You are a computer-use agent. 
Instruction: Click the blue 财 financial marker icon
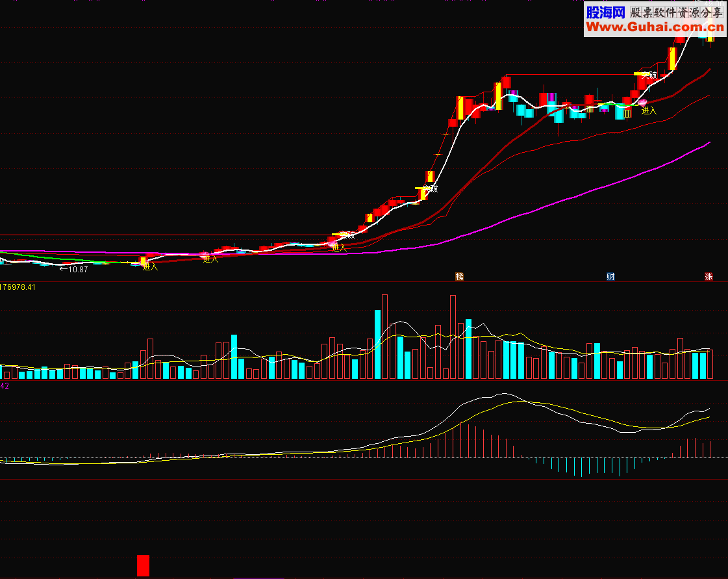[610, 276]
